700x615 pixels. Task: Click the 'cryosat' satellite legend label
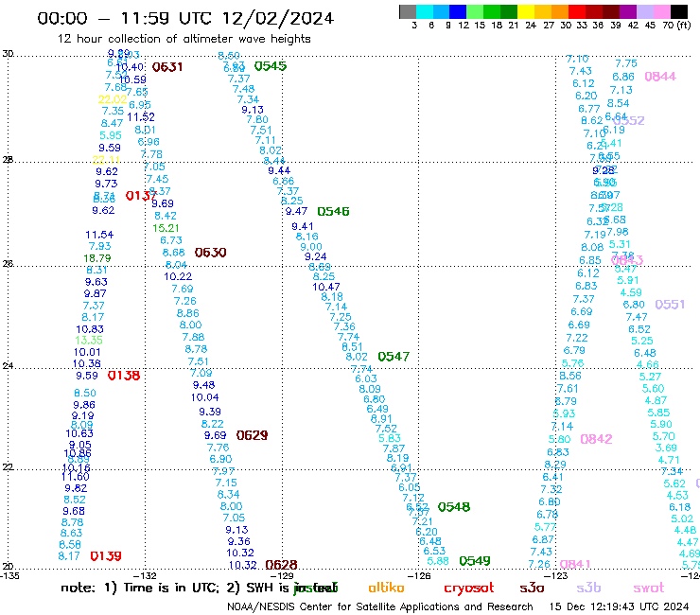[x=469, y=589]
